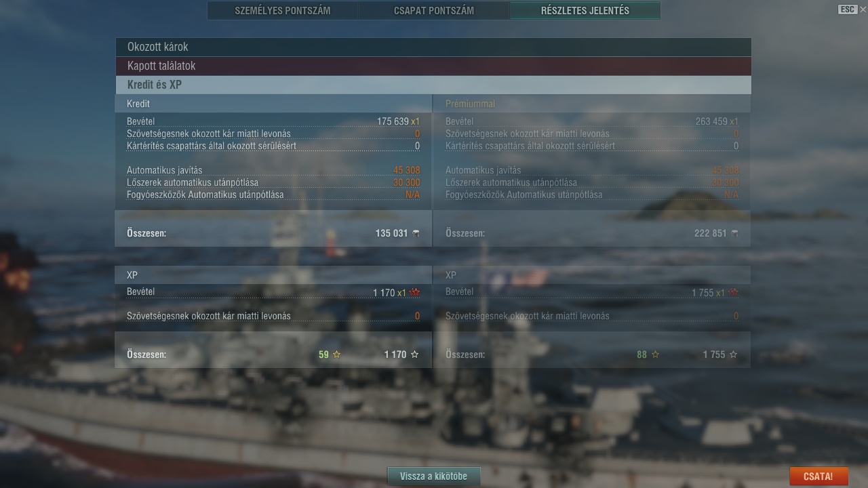Expand the Okozott károk section

tap(433, 47)
